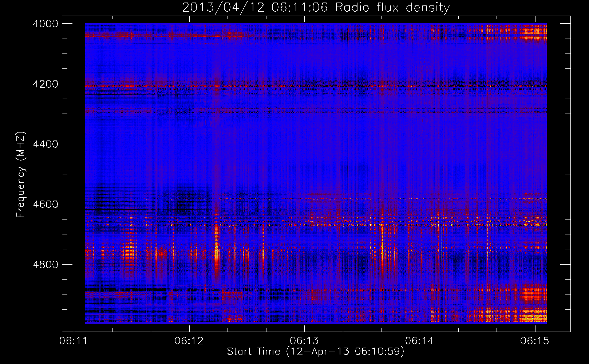This screenshot has height=364, width=589.
Task: Click the 06:14 time tick label
Action: coord(420,341)
